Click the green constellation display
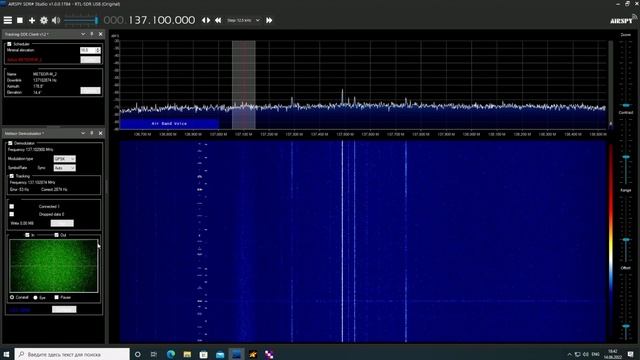The image size is (640, 360). pyautogui.click(x=53, y=266)
